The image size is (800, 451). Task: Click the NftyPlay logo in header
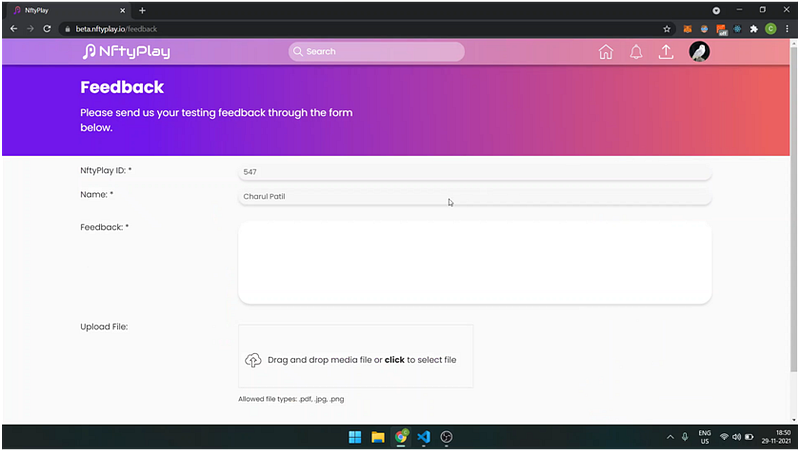[x=126, y=52]
